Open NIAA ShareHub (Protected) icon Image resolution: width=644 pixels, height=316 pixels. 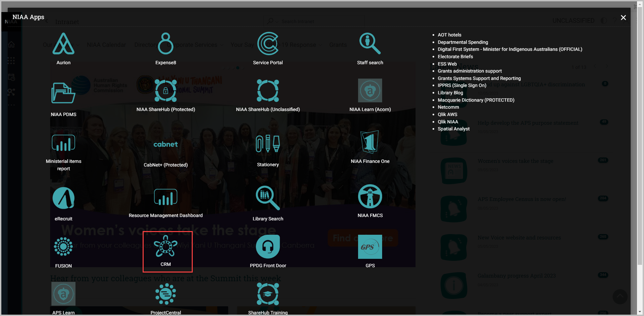tap(166, 91)
